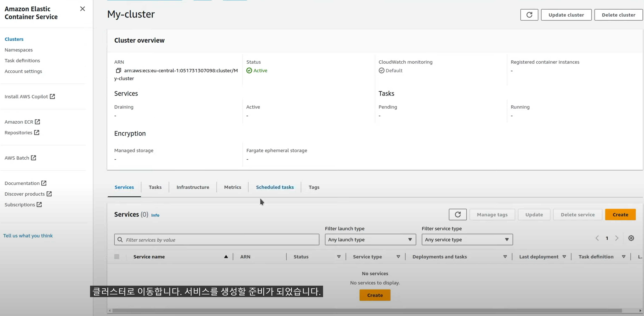Open the Infrastructure tab
This screenshot has height=316, width=644.
tap(192, 187)
